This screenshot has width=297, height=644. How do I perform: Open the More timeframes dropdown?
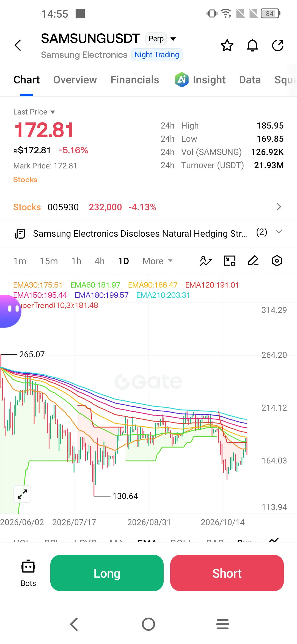click(x=158, y=261)
